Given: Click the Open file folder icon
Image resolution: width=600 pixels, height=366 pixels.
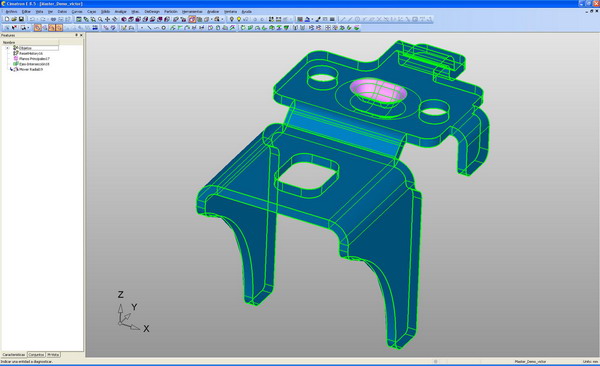Looking at the screenshot, I should tap(14, 19).
